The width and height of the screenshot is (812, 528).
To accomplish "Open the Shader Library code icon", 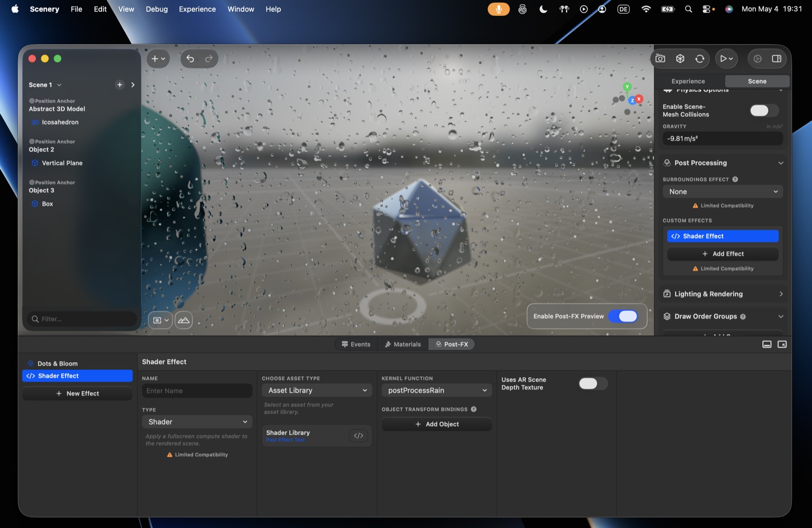I will (x=359, y=436).
